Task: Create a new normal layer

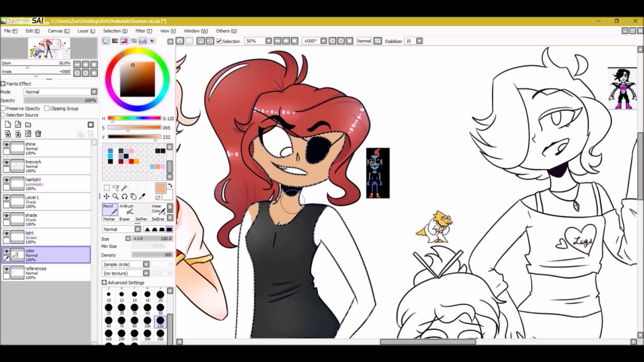Action: (8, 125)
